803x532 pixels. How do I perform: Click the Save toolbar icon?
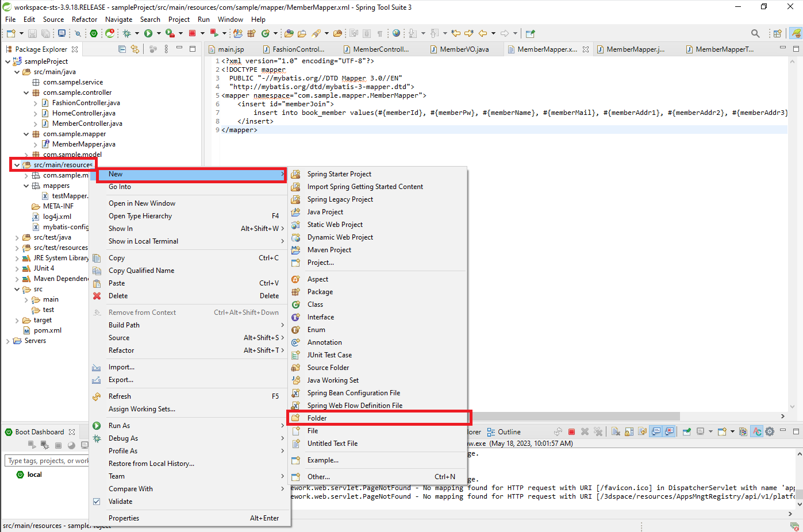pos(32,33)
